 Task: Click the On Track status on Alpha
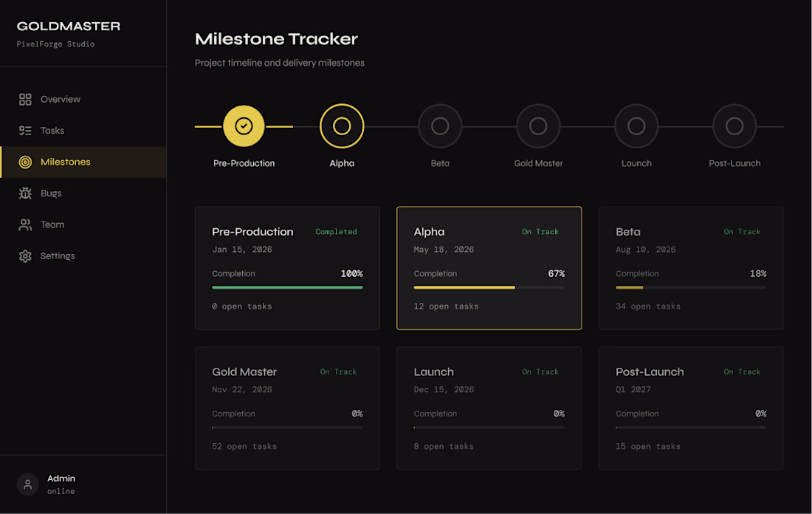coord(540,232)
